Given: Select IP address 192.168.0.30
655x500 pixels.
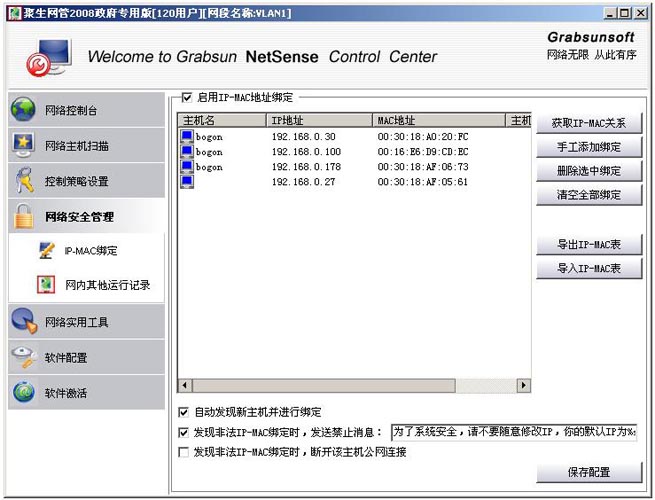Looking at the screenshot, I should point(304,137).
